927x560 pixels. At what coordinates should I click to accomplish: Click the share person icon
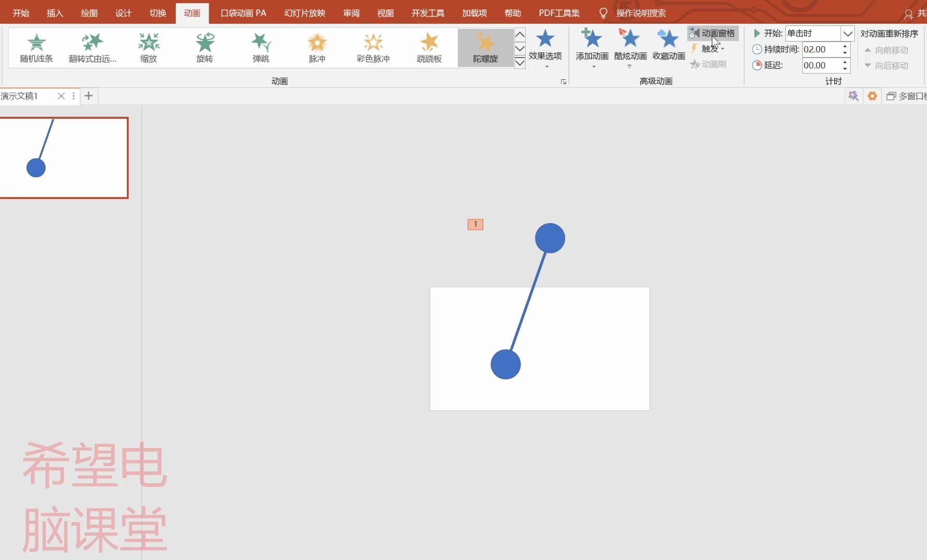909,14
